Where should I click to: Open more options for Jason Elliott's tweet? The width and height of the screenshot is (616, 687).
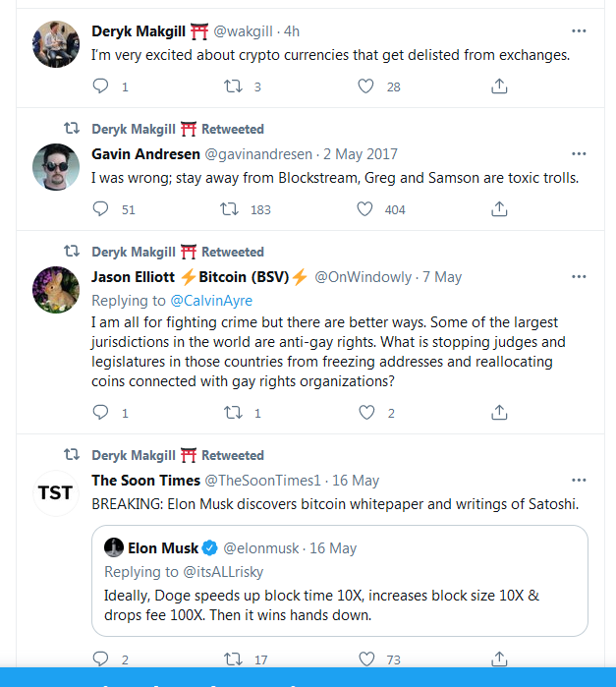(x=579, y=277)
